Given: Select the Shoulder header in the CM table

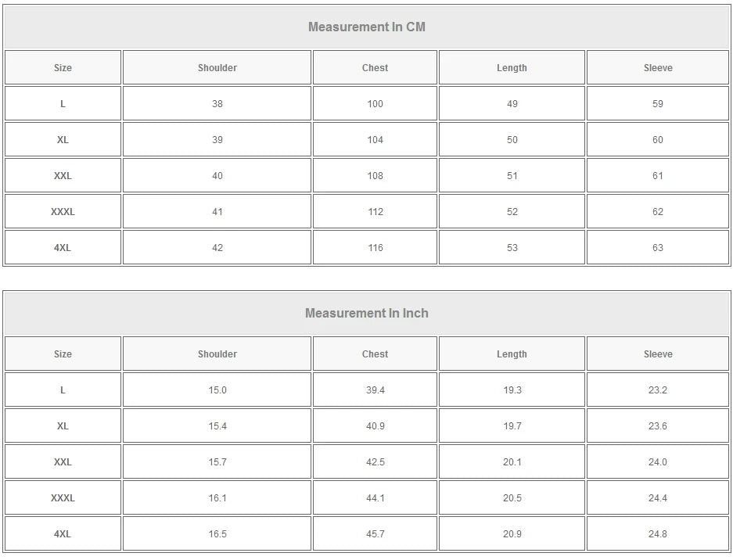Looking at the screenshot, I should tap(217, 68).
